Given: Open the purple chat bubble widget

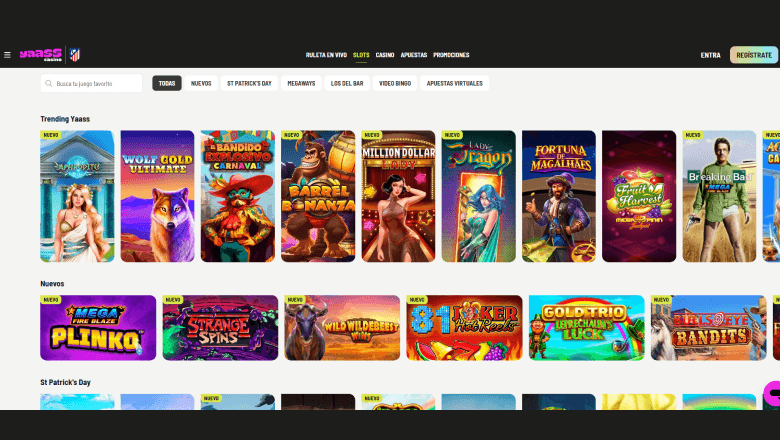Looking at the screenshot, I should (771, 393).
